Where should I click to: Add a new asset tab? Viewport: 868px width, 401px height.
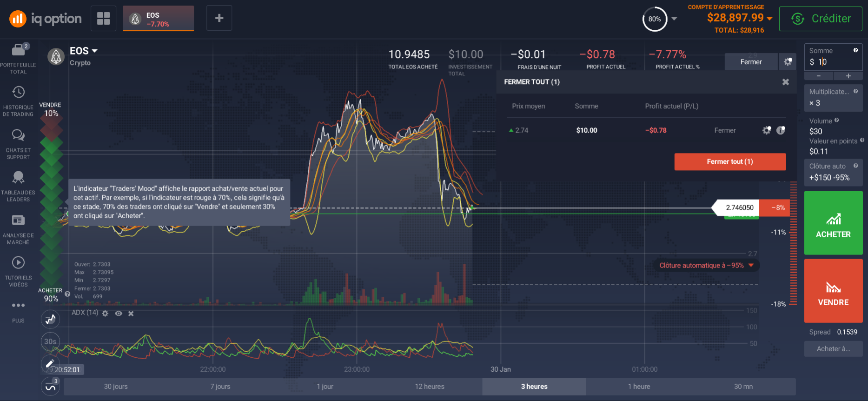pos(219,18)
